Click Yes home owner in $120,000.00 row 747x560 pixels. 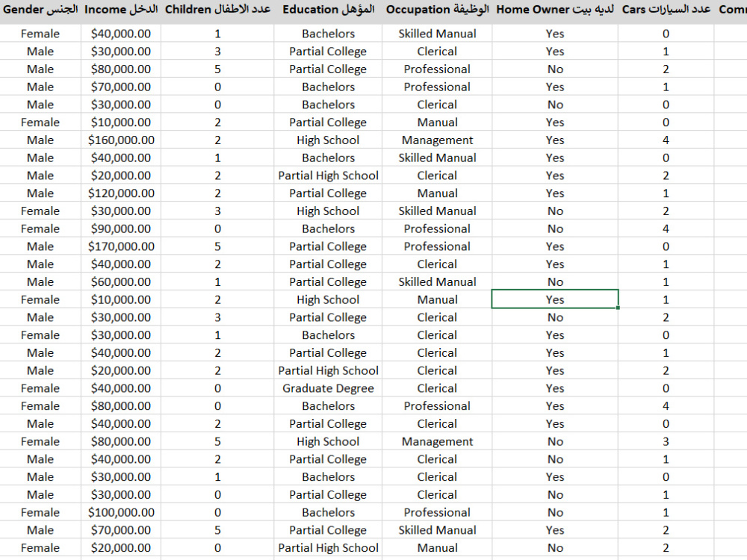coord(555,193)
